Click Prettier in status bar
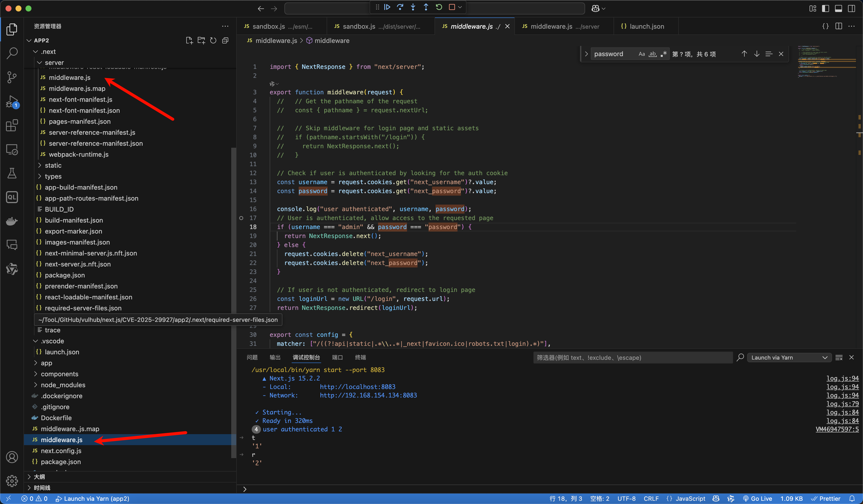The width and height of the screenshot is (863, 504). point(826,499)
